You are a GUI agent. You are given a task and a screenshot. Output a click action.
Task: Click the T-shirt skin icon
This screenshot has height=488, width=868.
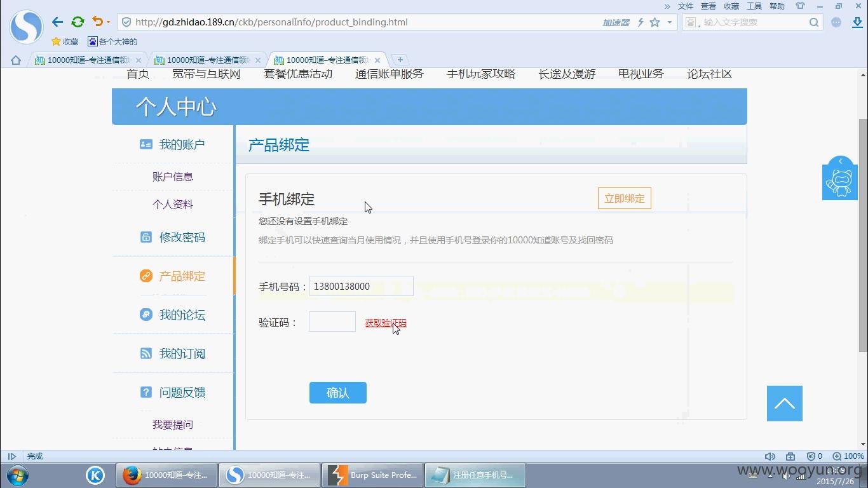800,6
